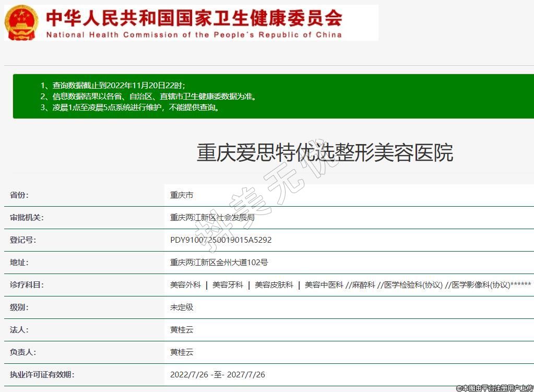Click the national emblem logo
Viewport: 534px width, 392px height.
21,23
